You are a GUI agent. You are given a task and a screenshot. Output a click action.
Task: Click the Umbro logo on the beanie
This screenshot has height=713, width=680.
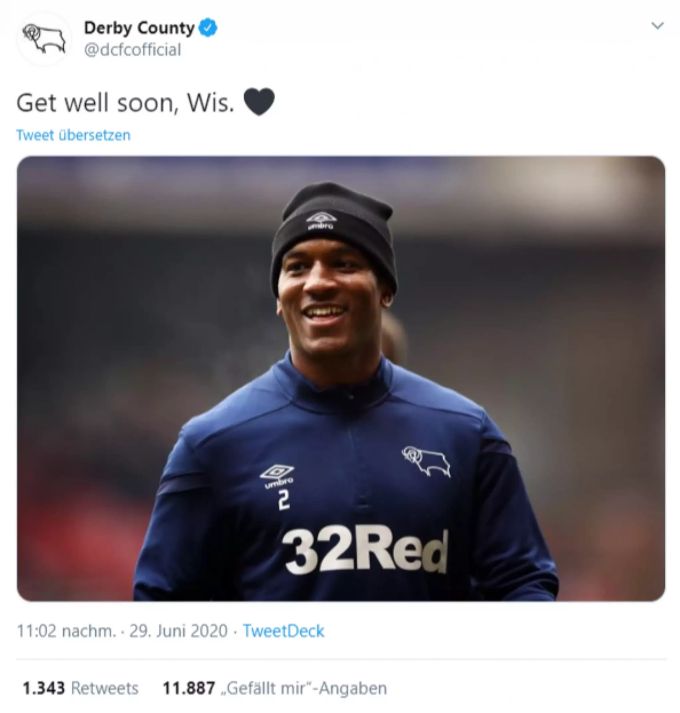pyautogui.click(x=321, y=220)
